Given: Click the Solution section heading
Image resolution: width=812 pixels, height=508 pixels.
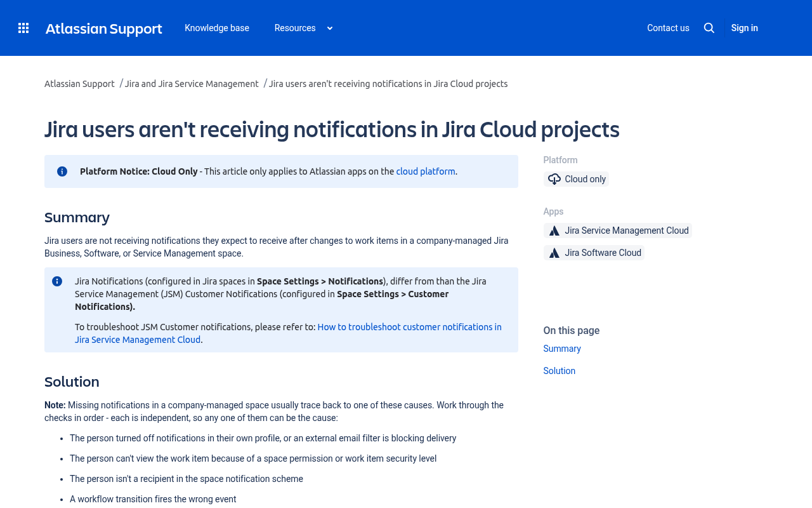Looking at the screenshot, I should (x=72, y=382).
